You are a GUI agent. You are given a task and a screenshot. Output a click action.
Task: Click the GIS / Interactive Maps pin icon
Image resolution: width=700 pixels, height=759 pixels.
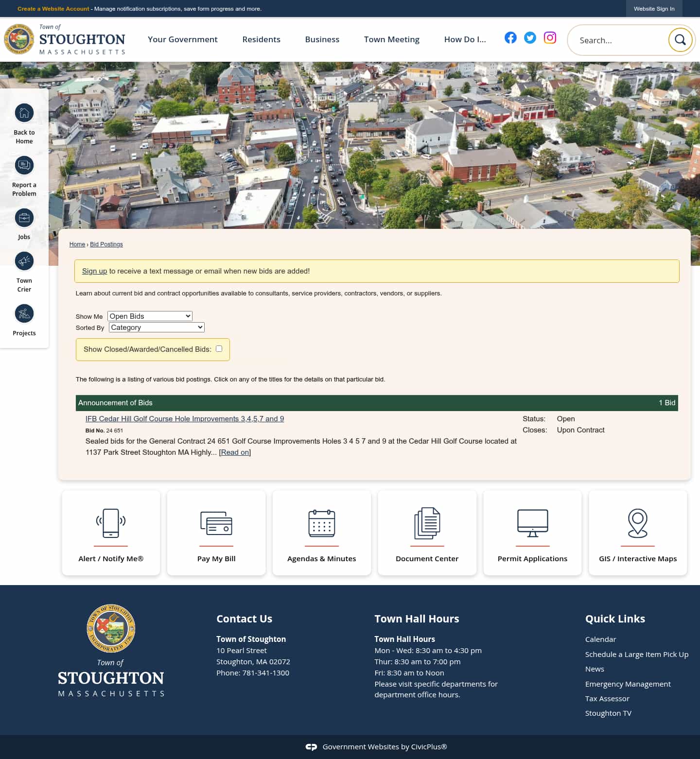638,523
